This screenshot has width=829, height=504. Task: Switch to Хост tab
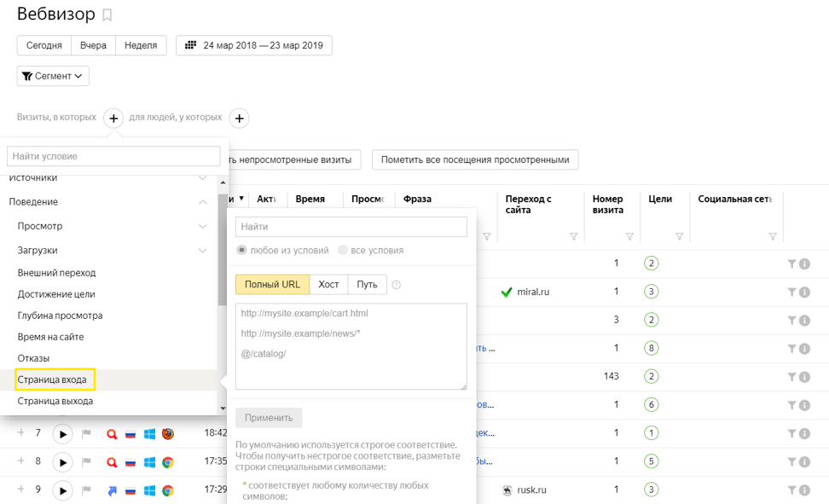pos(328,285)
